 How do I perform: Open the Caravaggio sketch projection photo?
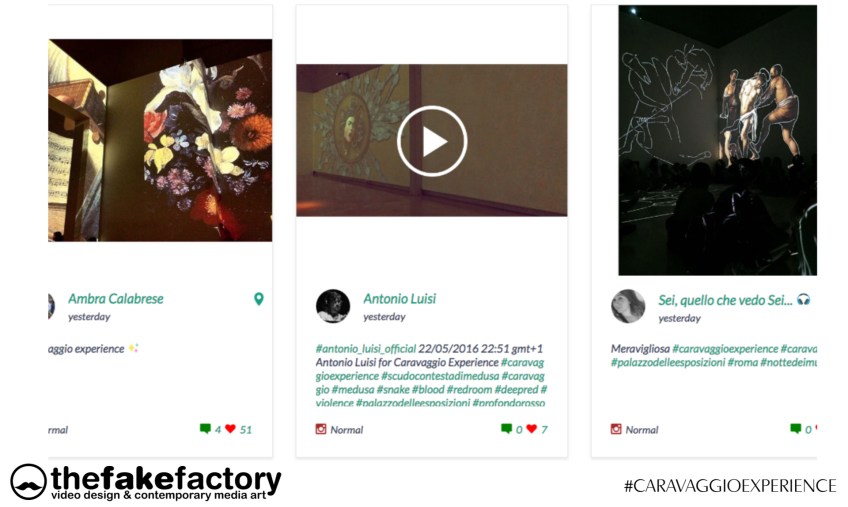coord(718,140)
